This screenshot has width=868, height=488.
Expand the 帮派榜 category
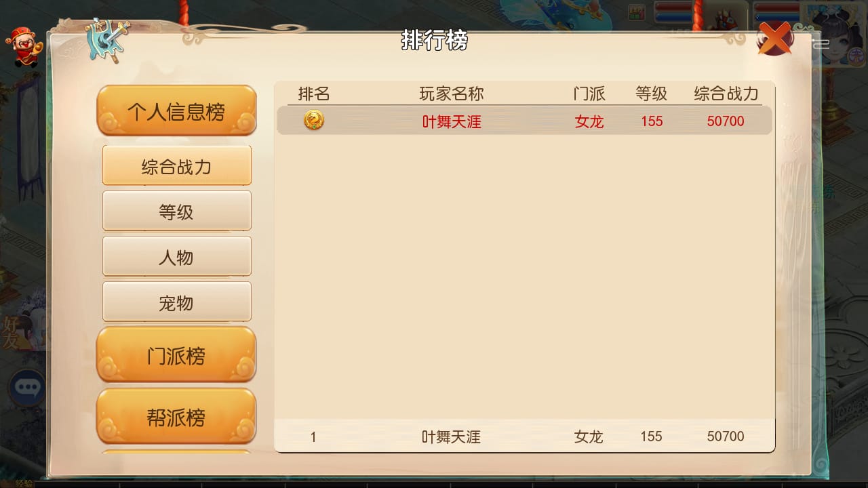coord(176,417)
